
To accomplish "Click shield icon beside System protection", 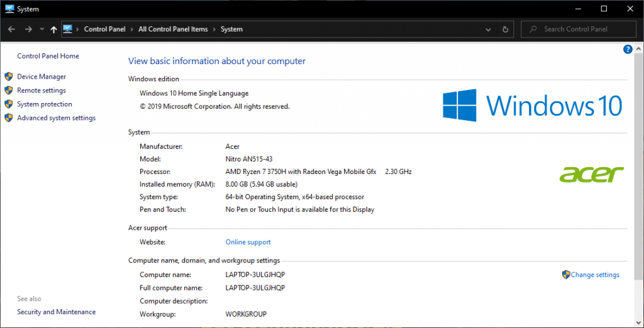I will tap(9, 104).
